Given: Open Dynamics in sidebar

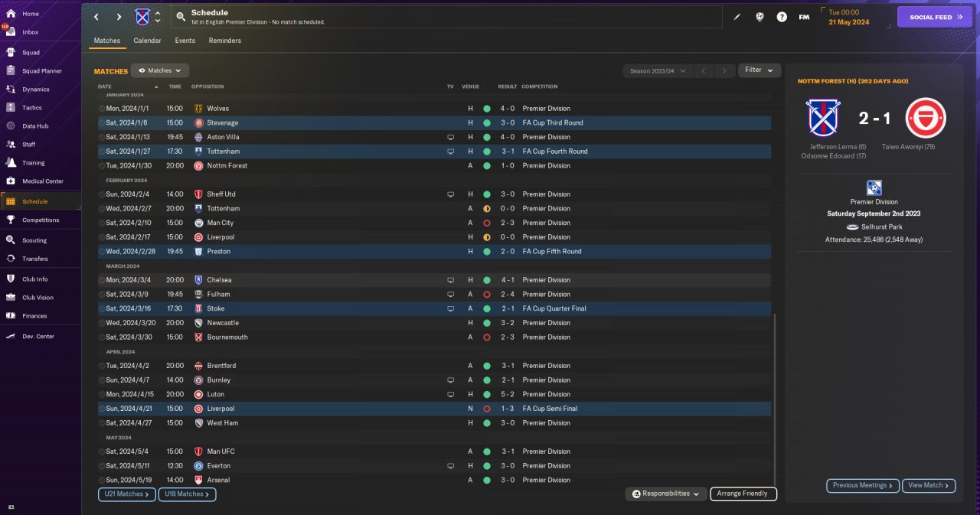Looking at the screenshot, I should click(35, 90).
